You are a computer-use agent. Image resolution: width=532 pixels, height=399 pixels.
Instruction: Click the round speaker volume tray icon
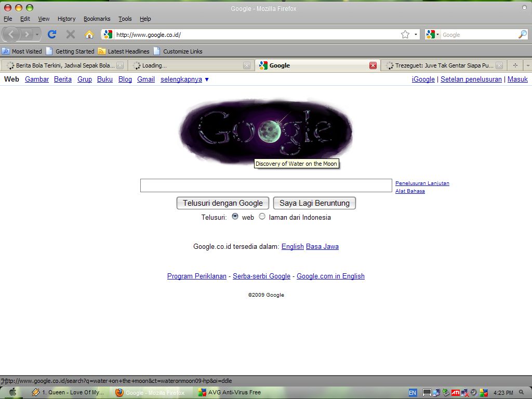(474, 393)
